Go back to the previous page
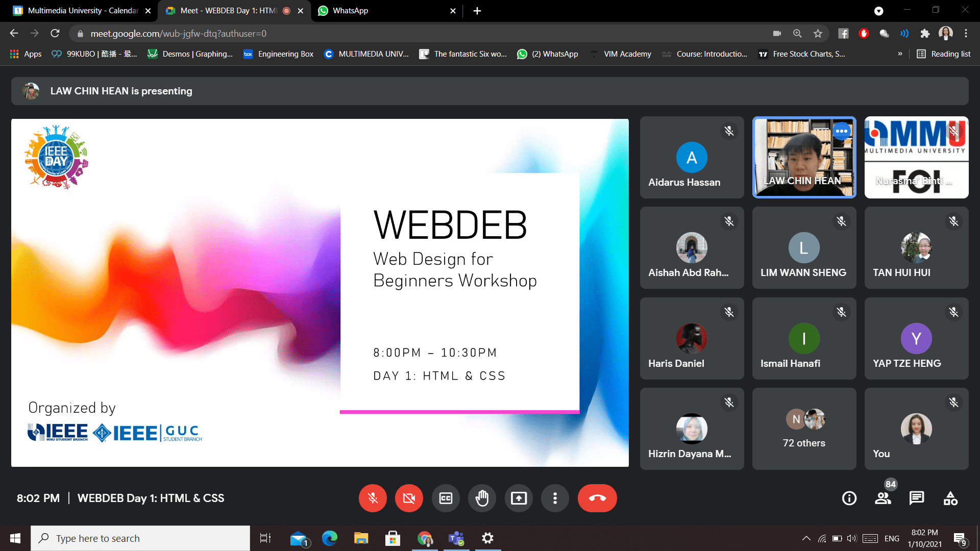The width and height of the screenshot is (980, 551). [x=14, y=33]
